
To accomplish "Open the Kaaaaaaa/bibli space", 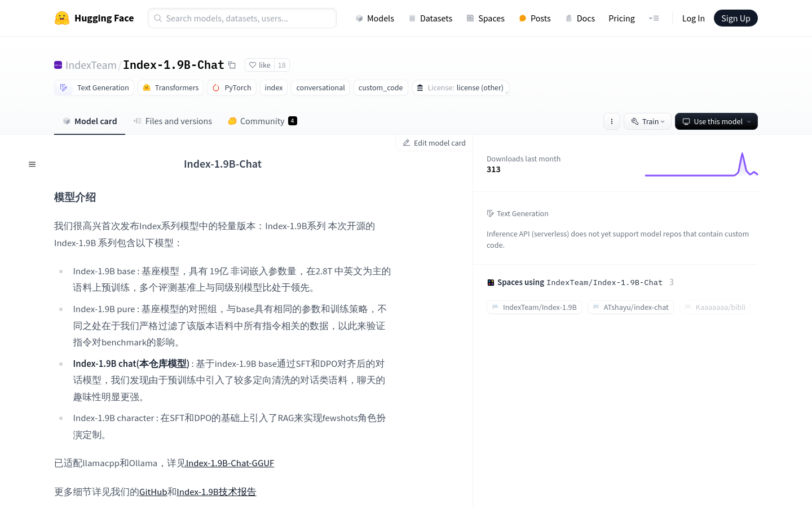I will [x=715, y=307].
